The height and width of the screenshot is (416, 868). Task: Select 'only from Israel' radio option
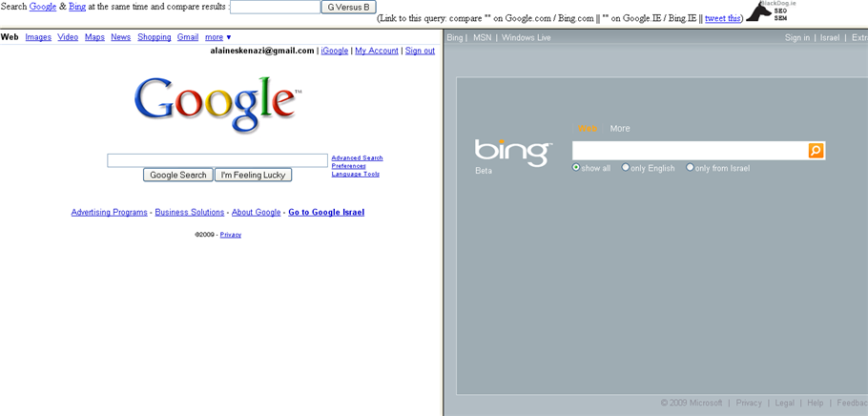690,167
